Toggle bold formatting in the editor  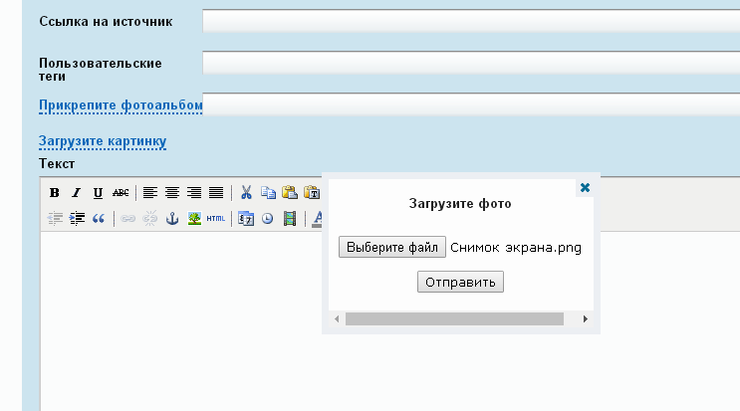(55, 193)
